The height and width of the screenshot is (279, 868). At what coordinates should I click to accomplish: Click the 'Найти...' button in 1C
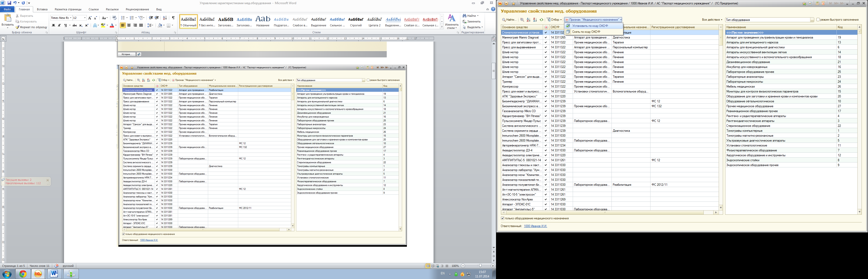pyautogui.click(x=509, y=20)
